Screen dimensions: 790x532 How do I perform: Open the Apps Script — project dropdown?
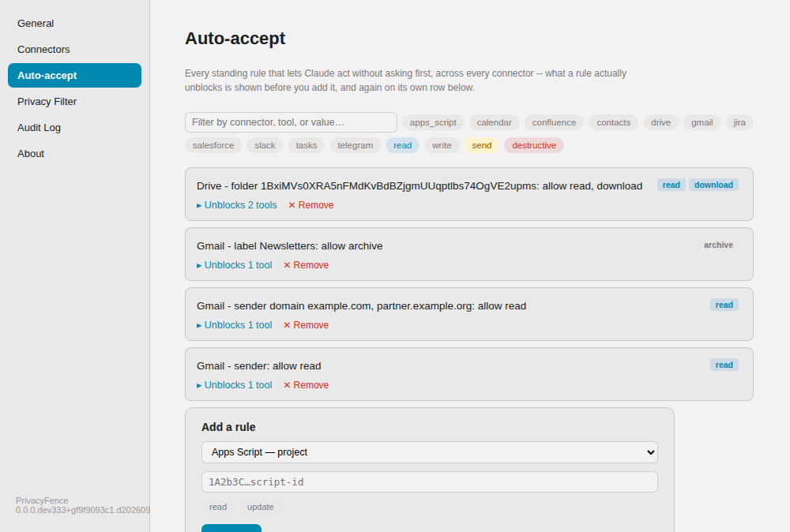pos(429,452)
